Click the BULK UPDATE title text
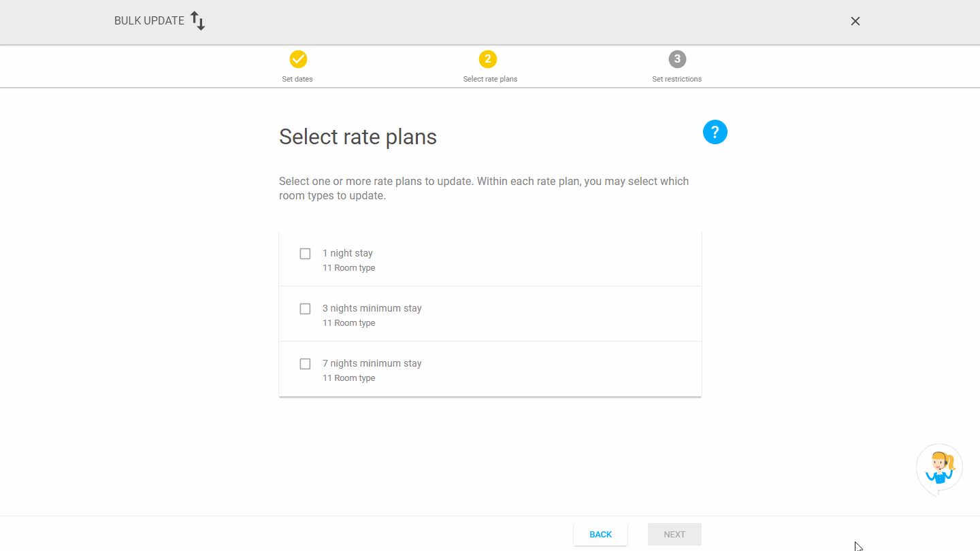This screenshot has width=980, height=551. [149, 21]
